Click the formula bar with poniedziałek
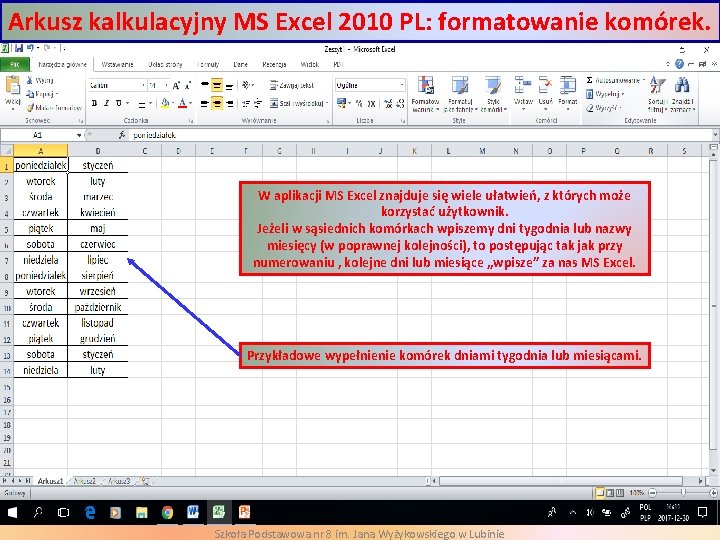720x540 pixels. 420,135
